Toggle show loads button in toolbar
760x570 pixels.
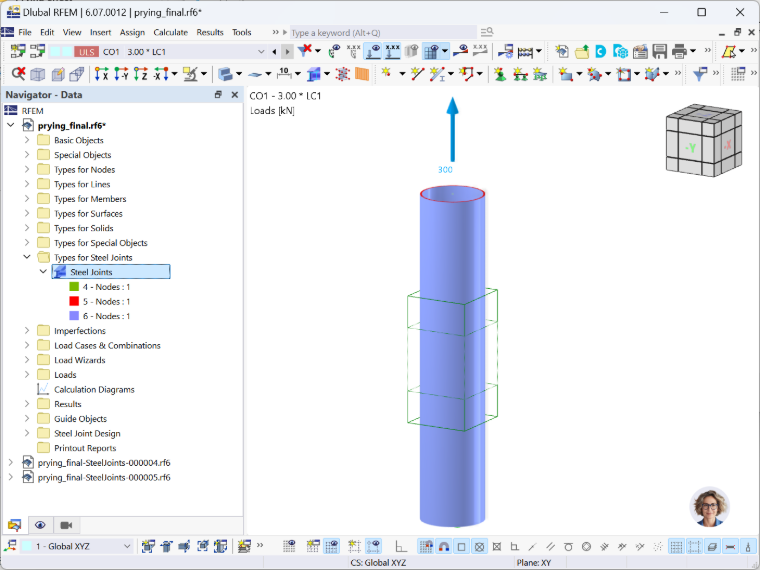(x=372, y=51)
